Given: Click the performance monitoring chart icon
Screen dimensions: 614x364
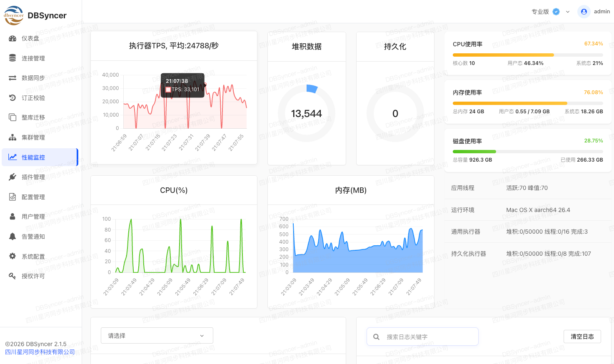Looking at the screenshot, I should pyautogui.click(x=12, y=157).
